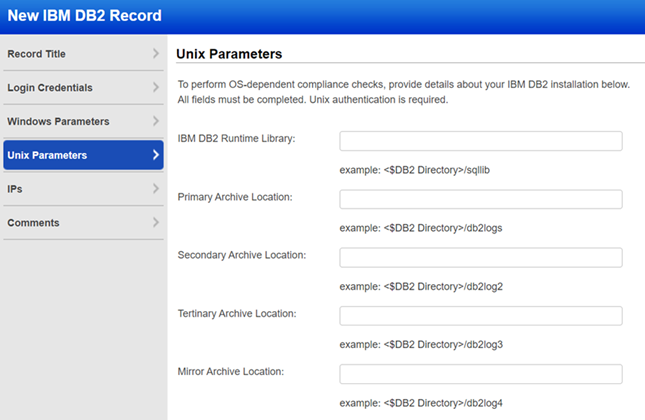Click the Mirror Archive Location input
This screenshot has height=420, width=645.
[481, 374]
